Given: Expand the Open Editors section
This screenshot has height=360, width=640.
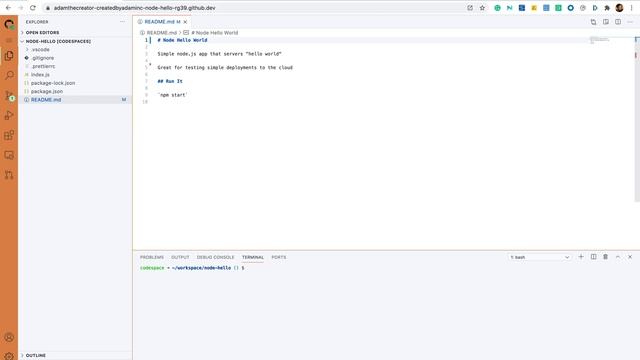Looking at the screenshot, I should (42, 32).
